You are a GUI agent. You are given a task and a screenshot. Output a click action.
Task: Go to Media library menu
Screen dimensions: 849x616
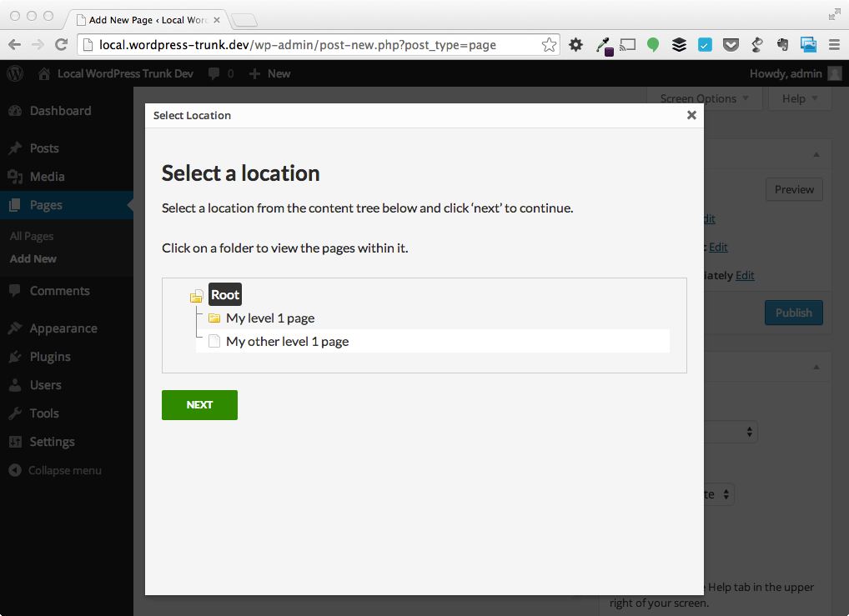(x=47, y=177)
